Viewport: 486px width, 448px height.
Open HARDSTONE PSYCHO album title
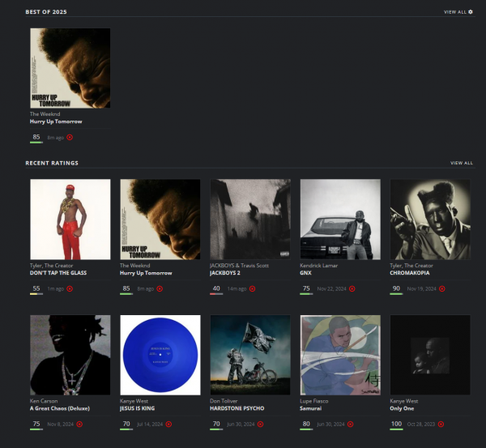(x=237, y=408)
